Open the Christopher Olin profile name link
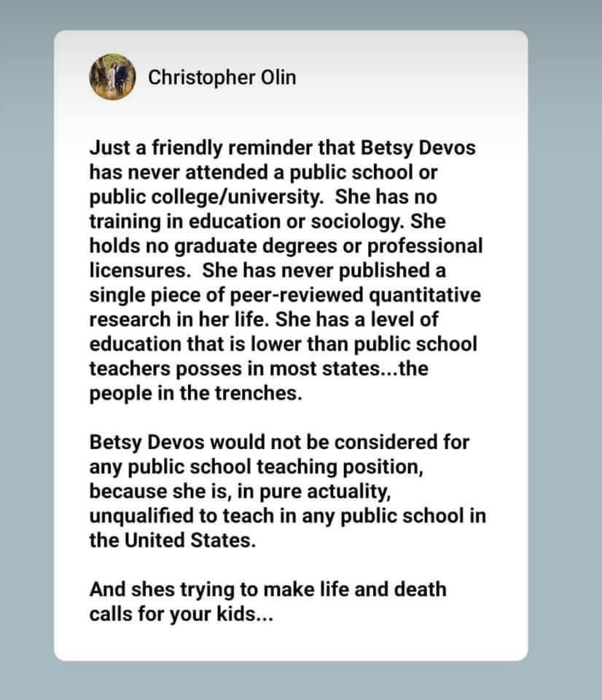The image size is (602, 700). pyautogui.click(x=222, y=77)
